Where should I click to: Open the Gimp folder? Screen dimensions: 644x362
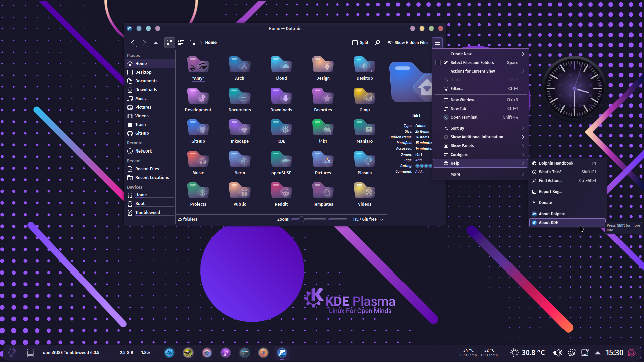(364, 100)
